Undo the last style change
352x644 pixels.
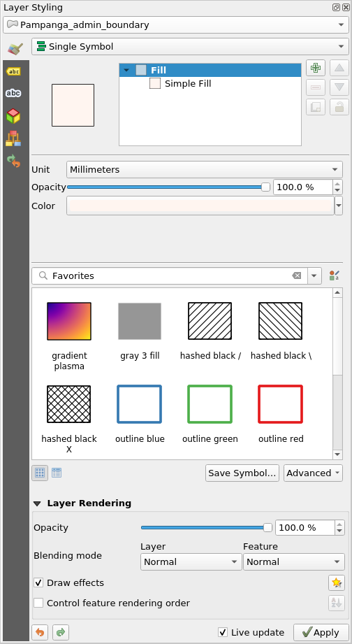click(x=40, y=632)
